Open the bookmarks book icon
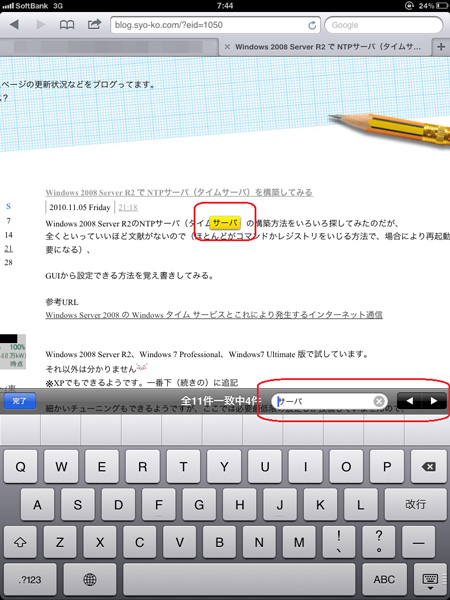The width and height of the screenshot is (450, 600). coord(67,25)
